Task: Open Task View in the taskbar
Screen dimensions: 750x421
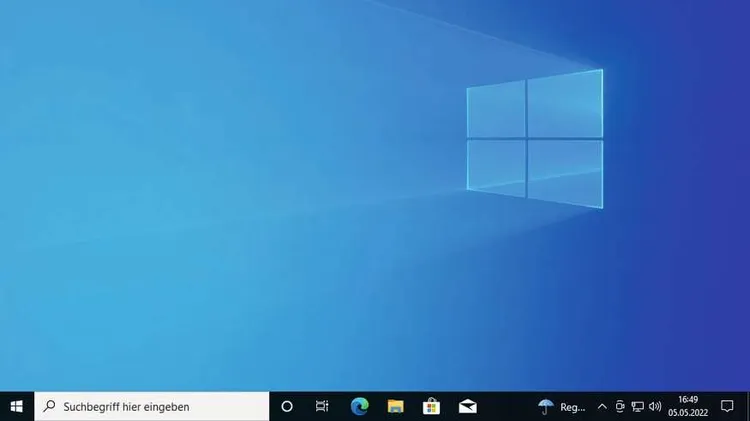Action: tap(322, 406)
